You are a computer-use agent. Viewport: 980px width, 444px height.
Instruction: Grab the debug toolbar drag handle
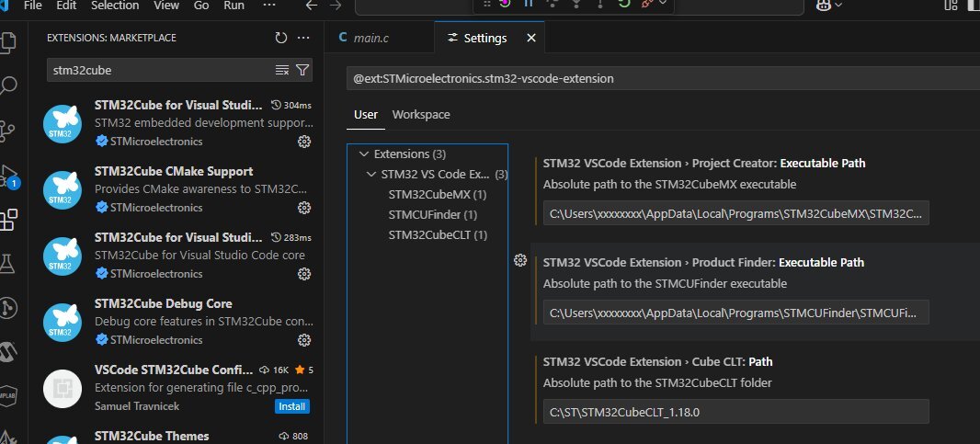487,3
